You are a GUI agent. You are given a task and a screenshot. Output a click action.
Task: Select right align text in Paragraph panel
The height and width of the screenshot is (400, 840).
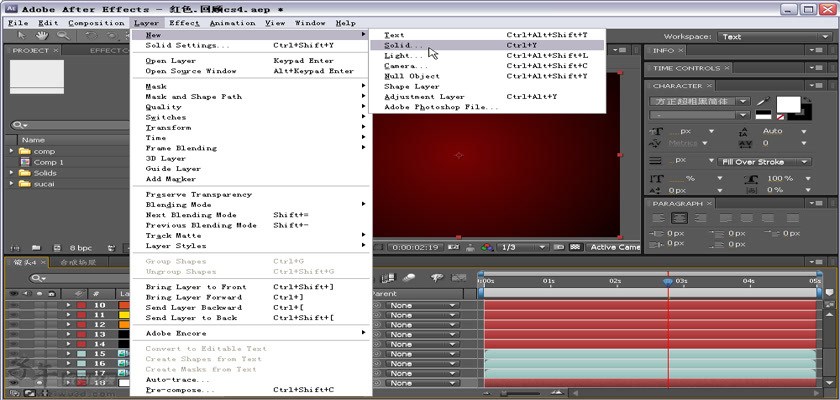click(x=700, y=218)
